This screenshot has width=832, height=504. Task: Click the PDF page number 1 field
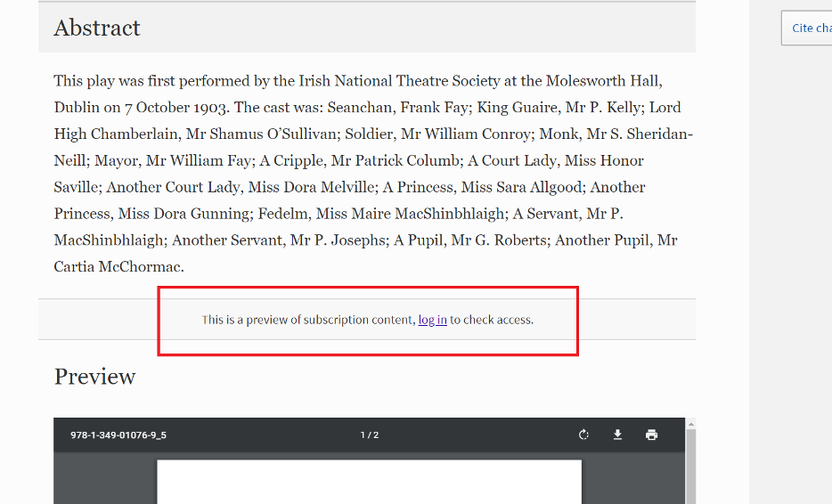[x=363, y=435]
